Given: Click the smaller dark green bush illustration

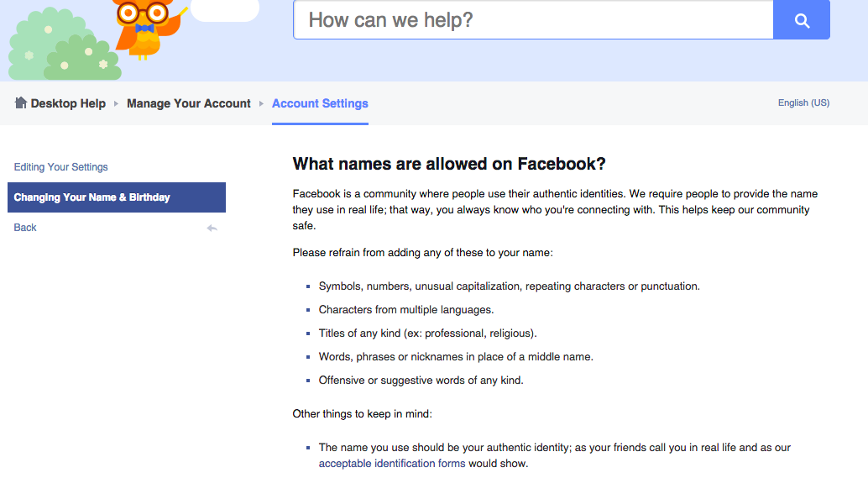Looking at the screenshot, I should 83,60.
